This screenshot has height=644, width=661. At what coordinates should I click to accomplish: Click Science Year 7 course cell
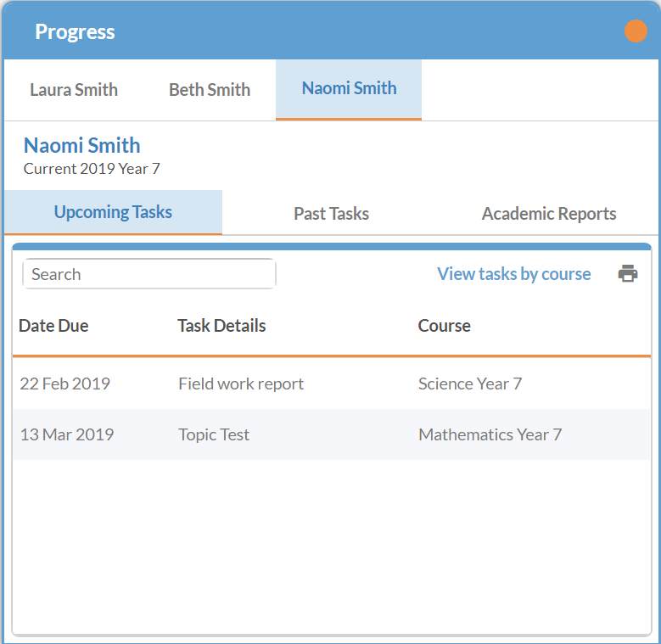pos(470,384)
